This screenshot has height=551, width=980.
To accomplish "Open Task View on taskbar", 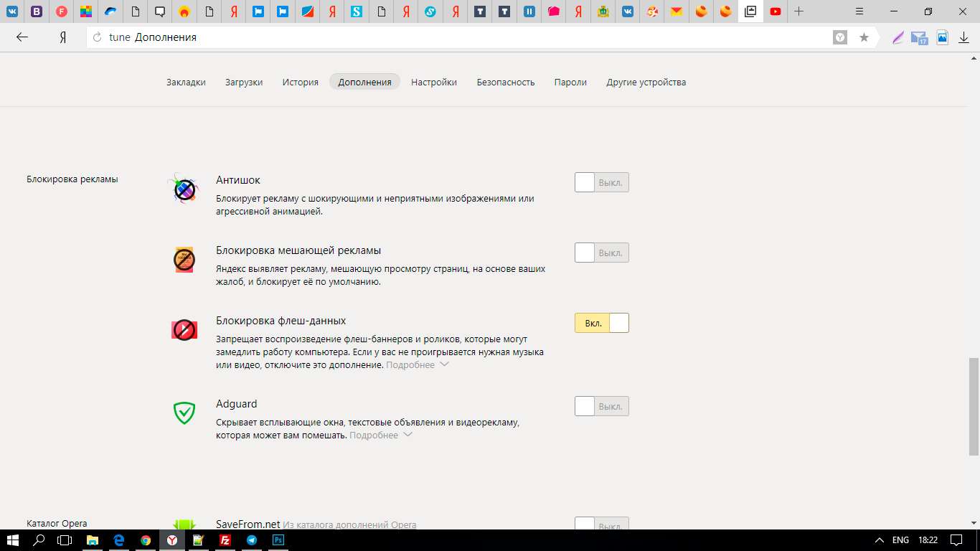I will (65, 540).
